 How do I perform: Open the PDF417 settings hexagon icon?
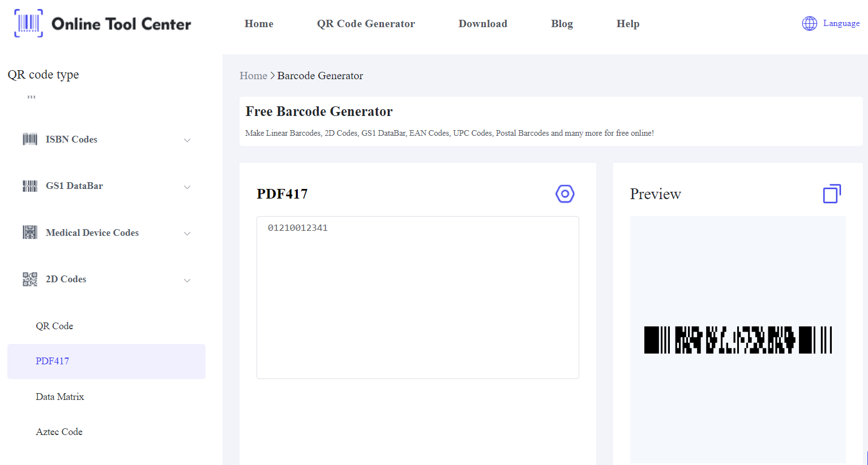pyautogui.click(x=565, y=193)
